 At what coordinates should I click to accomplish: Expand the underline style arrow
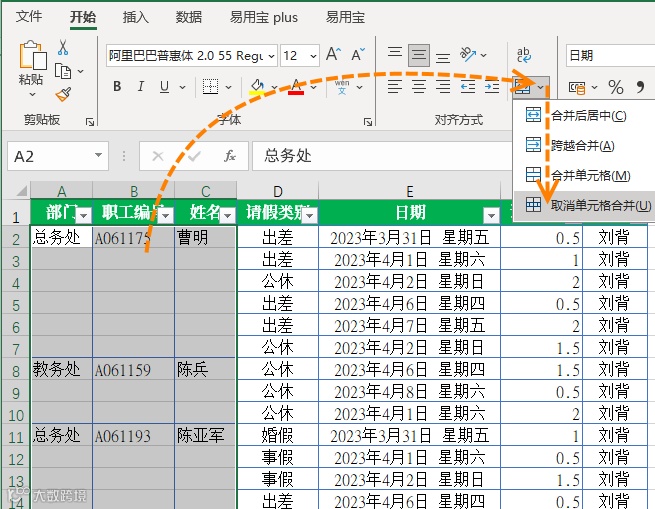[183, 87]
